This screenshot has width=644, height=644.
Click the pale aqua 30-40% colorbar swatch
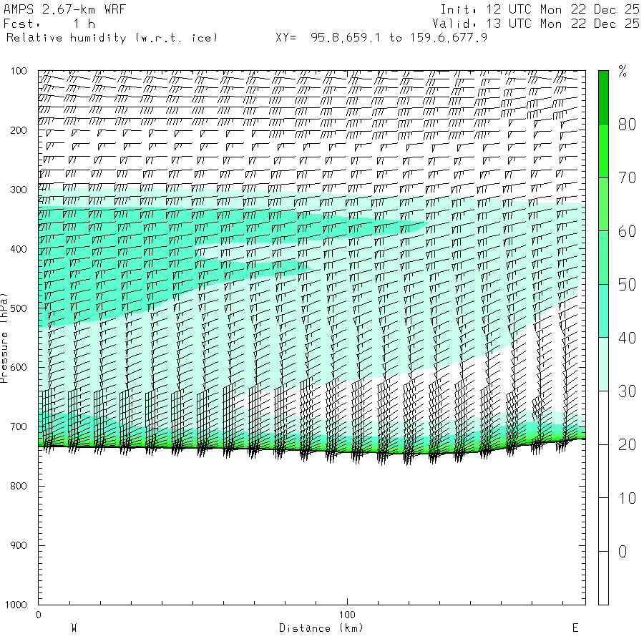click(603, 364)
